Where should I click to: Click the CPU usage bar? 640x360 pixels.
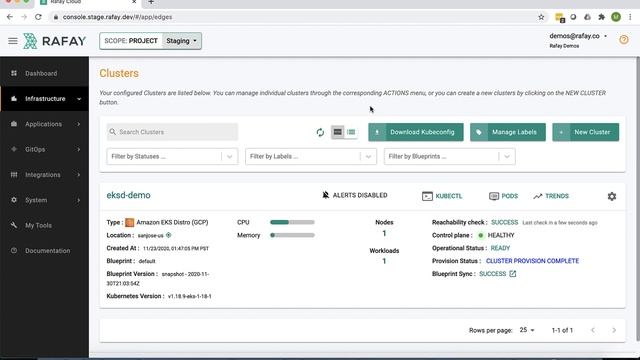[292, 222]
